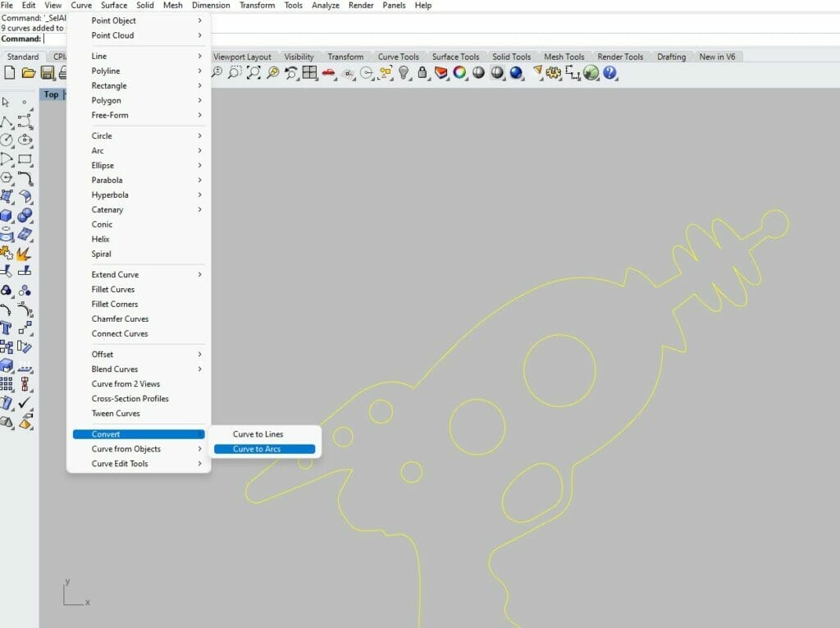Choose Curve to Lines in Convert submenu
840x628 pixels.
[x=265, y=434]
